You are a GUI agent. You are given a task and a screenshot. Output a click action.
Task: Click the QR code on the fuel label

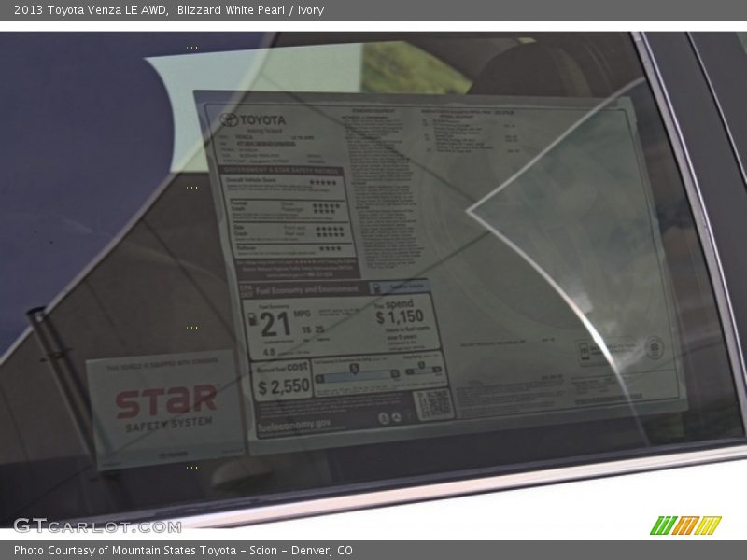[433, 405]
